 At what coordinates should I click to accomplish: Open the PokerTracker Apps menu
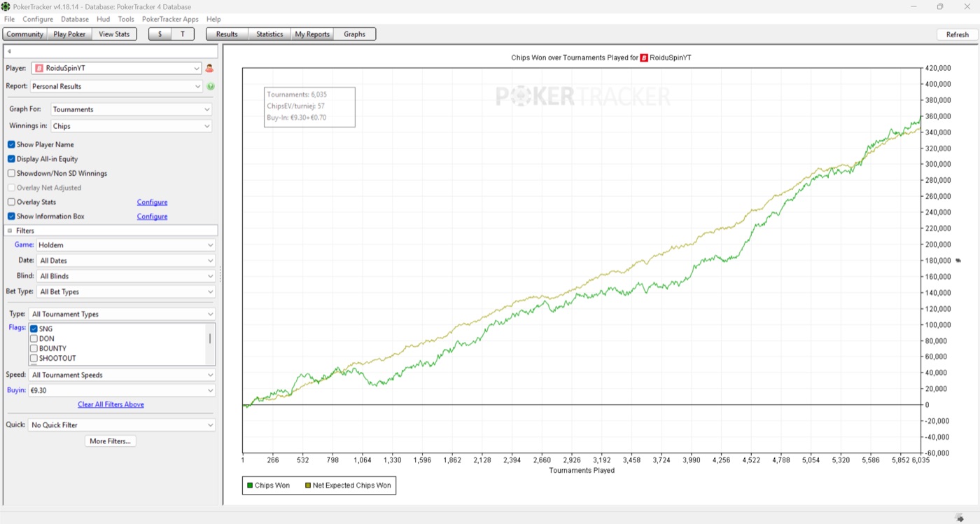(x=170, y=19)
